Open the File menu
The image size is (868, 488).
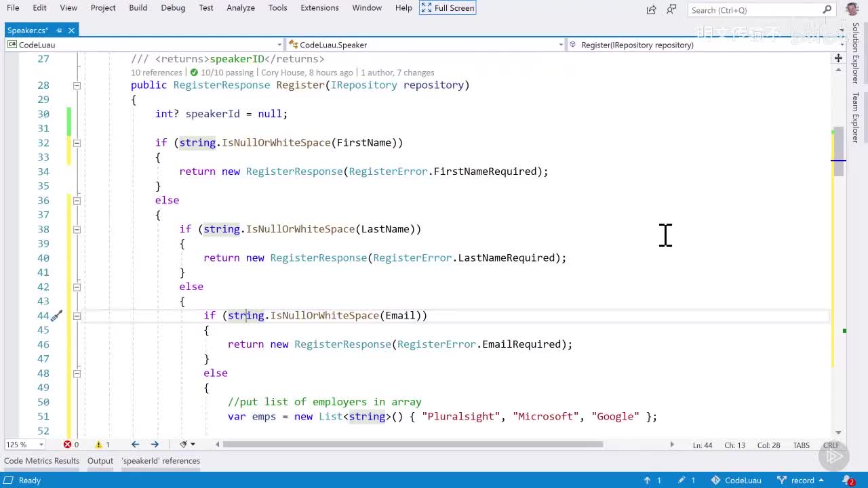pyautogui.click(x=13, y=7)
